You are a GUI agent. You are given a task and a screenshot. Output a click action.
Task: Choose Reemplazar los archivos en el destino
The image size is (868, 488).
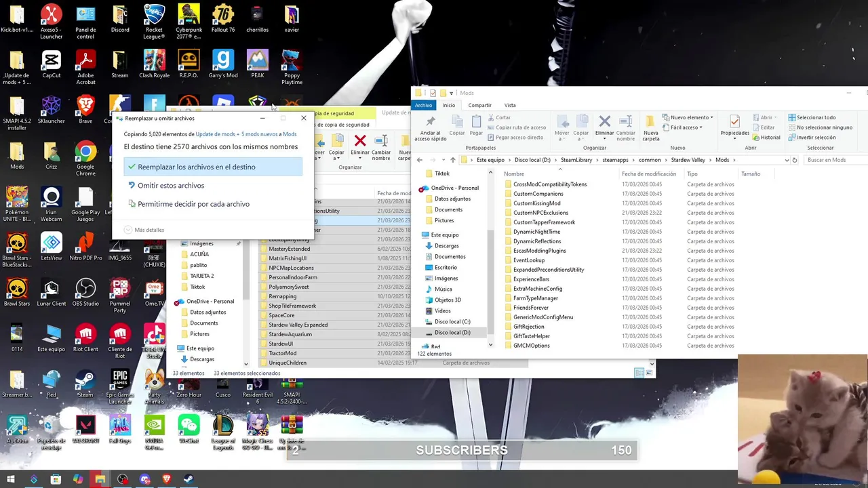coord(213,167)
